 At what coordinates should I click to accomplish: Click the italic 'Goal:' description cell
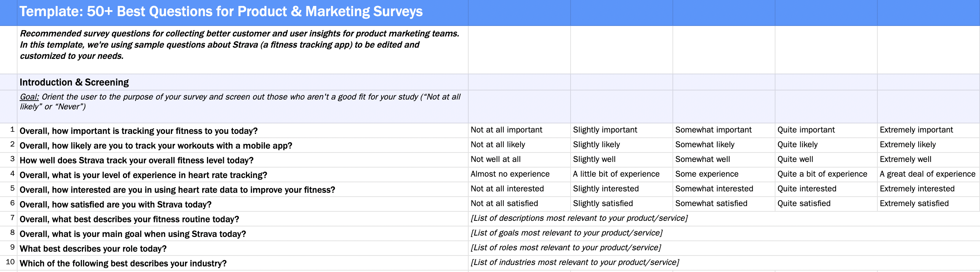tap(240, 102)
